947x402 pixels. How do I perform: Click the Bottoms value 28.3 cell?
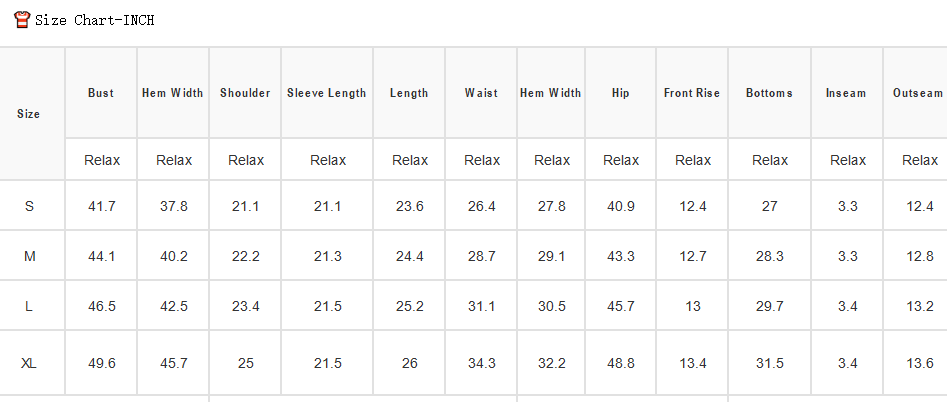pyautogui.click(x=769, y=257)
